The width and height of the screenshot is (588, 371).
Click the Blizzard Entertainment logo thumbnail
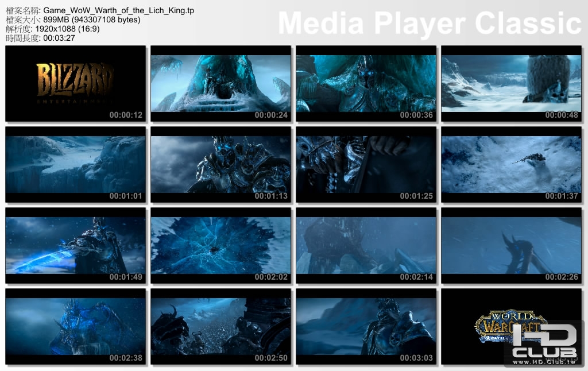pos(75,83)
